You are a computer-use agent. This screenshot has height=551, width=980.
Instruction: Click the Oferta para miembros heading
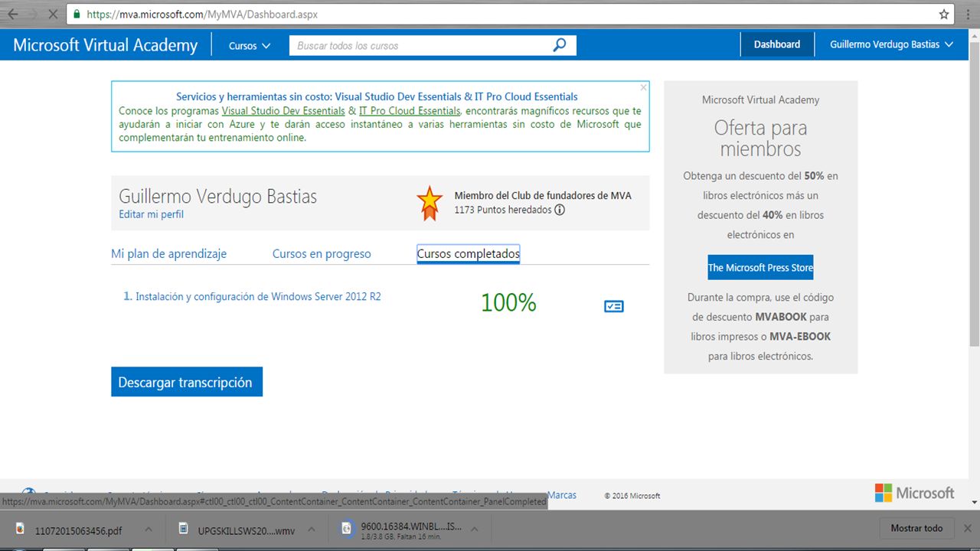click(760, 138)
